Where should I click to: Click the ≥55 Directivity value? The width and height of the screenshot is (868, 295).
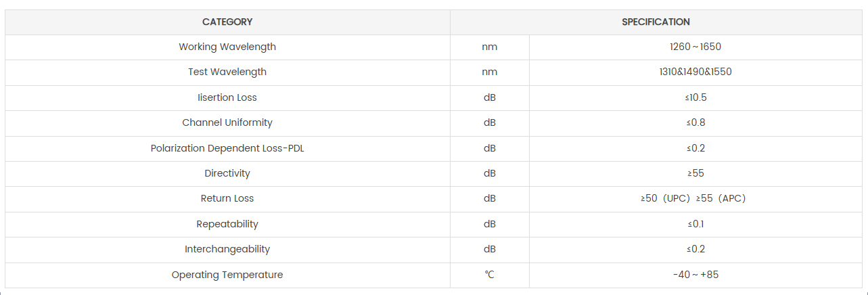[x=695, y=173]
